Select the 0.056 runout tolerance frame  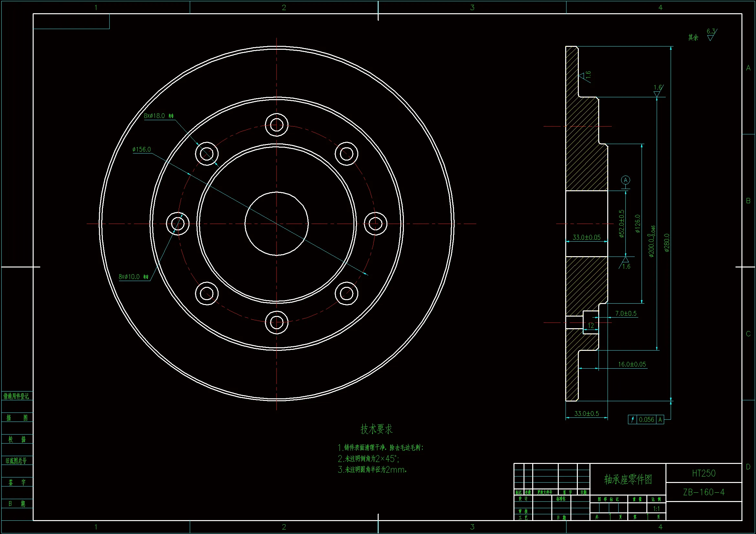point(646,420)
